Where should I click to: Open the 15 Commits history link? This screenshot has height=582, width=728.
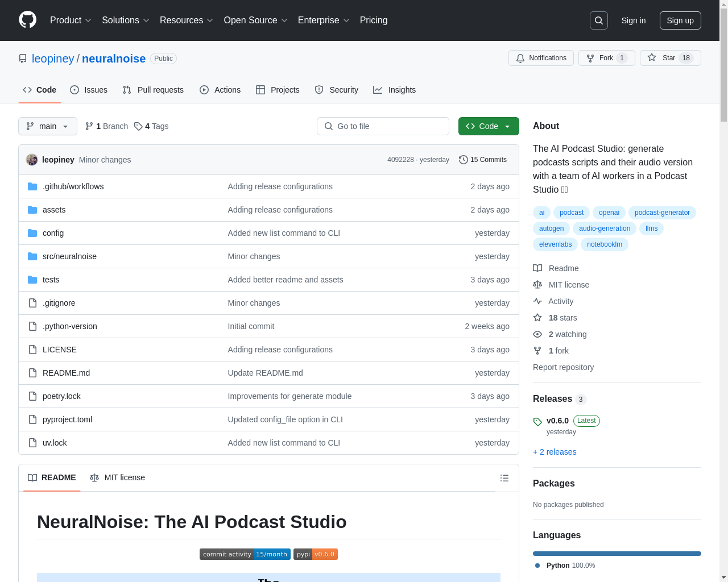coord(483,160)
